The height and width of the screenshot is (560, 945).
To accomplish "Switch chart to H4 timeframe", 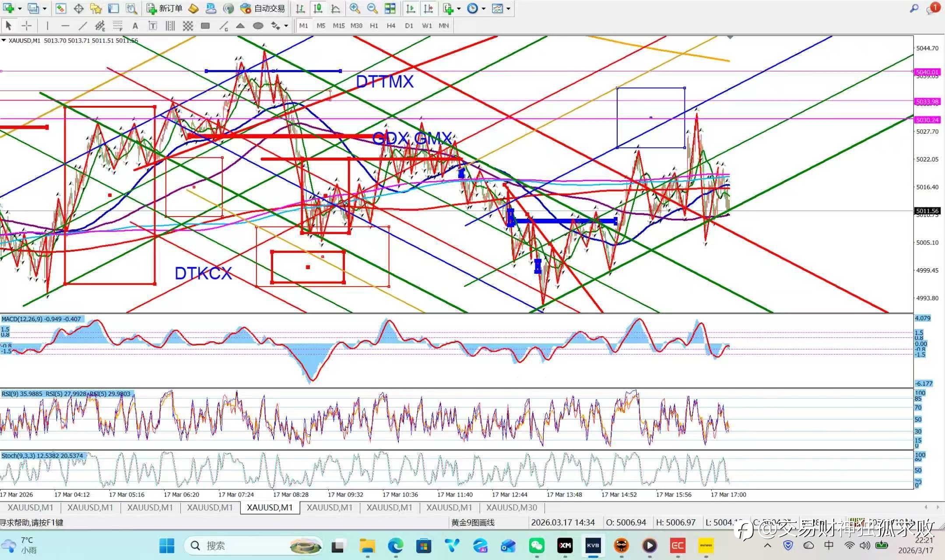I will coord(391,26).
